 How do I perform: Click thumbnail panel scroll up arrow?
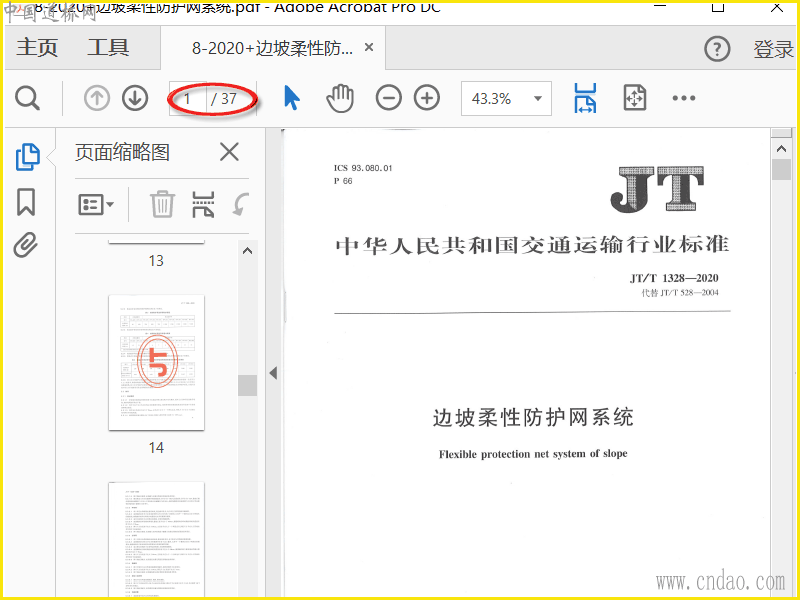click(x=247, y=251)
